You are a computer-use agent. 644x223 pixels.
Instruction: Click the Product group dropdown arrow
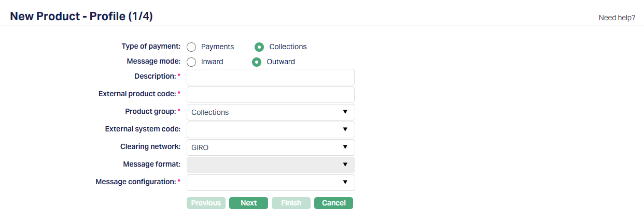[345, 112]
